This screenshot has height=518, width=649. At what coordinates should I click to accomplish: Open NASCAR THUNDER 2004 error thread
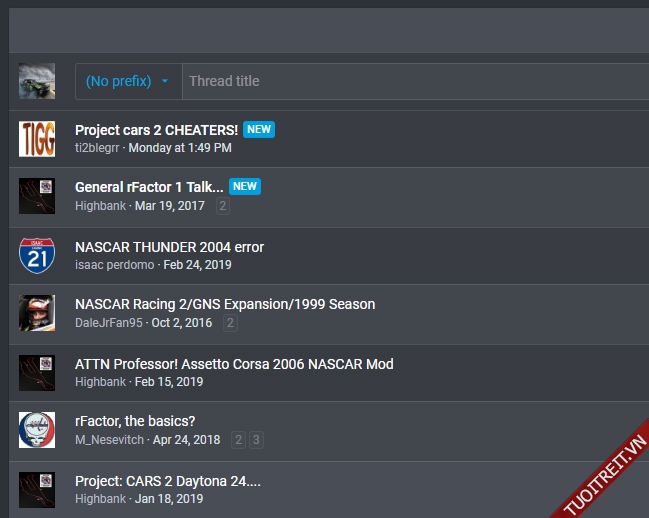point(169,246)
